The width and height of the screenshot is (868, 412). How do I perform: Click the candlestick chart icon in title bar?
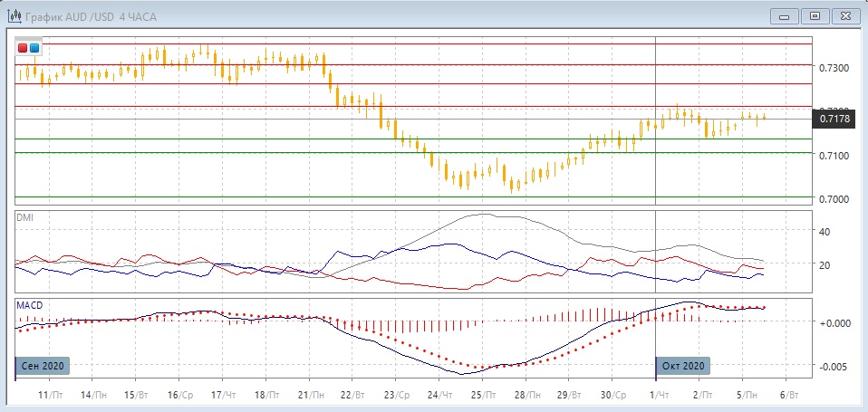pos(14,15)
